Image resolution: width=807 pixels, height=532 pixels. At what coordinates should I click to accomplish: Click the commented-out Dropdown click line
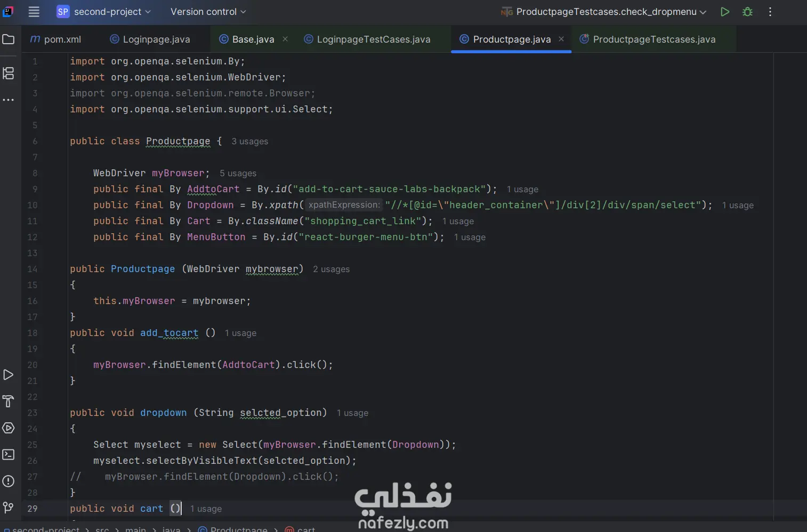[x=204, y=477]
